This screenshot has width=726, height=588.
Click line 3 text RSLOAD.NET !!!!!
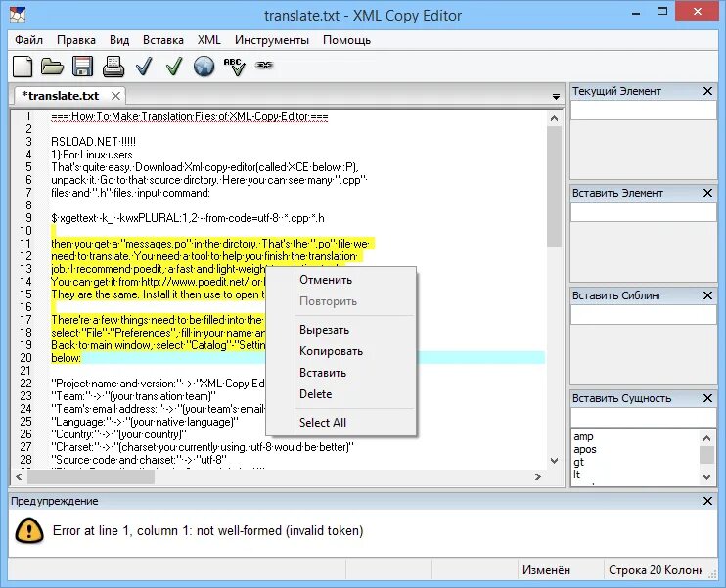pos(94,142)
